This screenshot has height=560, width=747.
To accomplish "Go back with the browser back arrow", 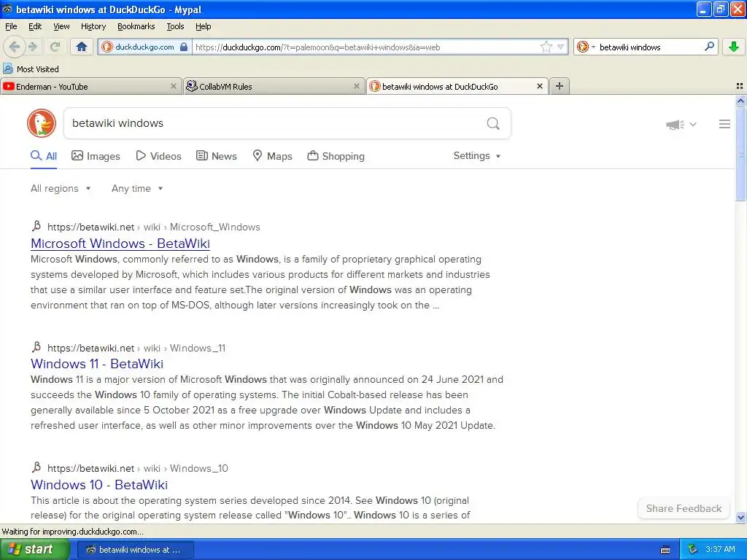I will tap(15, 47).
